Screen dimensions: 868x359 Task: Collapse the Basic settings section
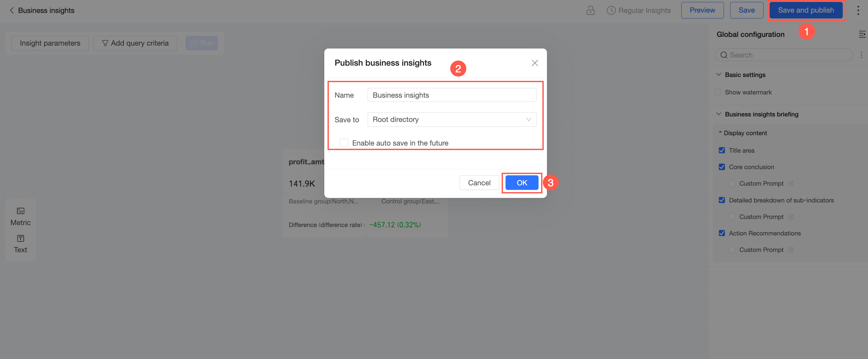point(718,75)
